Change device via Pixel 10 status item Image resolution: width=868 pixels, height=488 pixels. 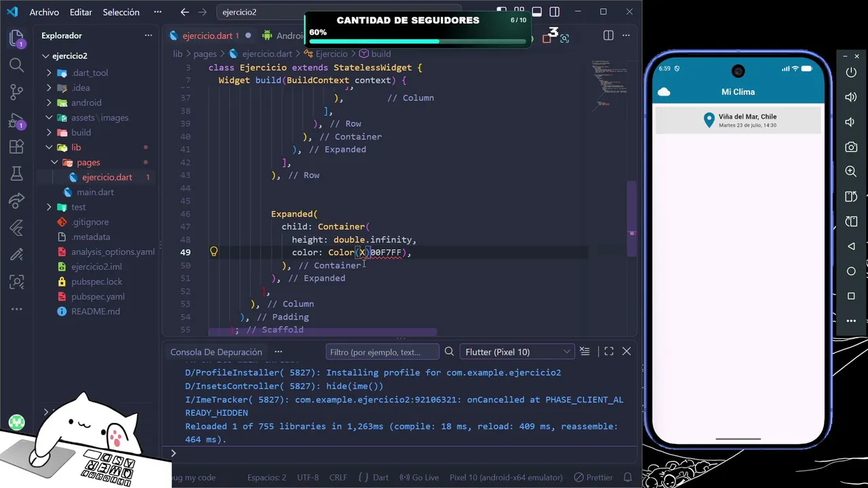pos(507,477)
